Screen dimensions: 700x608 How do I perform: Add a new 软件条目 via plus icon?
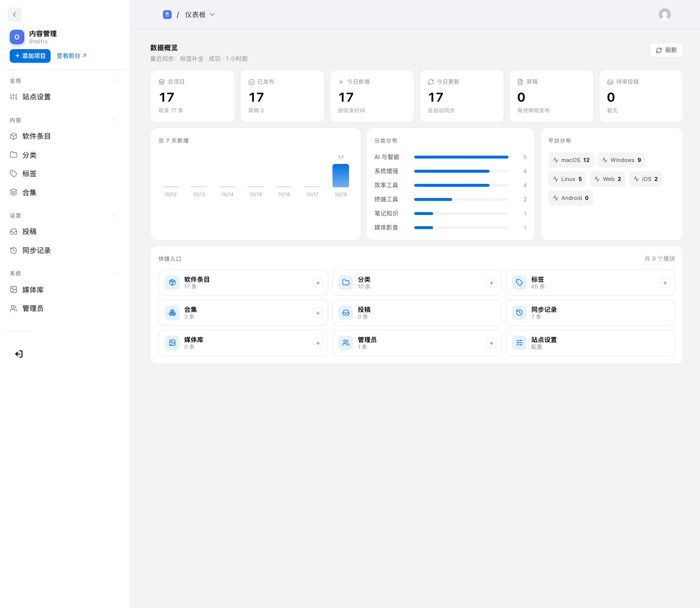tap(318, 283)
